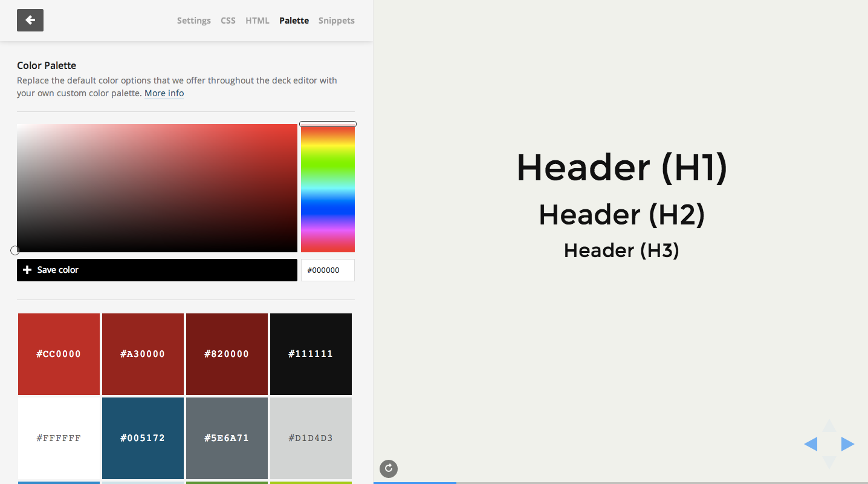The height and width of the screenshot is (484, 868).
Task: Select the #5E6A71 color swatch
Action: coord(227,438)
